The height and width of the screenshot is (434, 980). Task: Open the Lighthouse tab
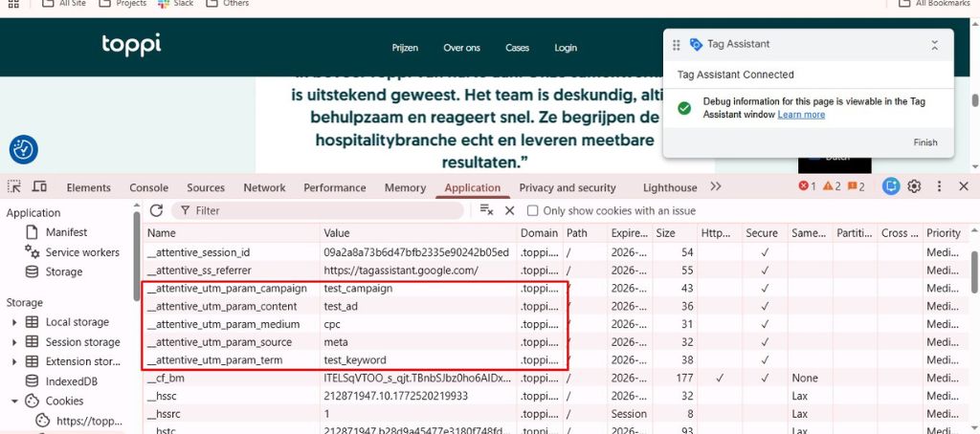click(x=670, y=187)
